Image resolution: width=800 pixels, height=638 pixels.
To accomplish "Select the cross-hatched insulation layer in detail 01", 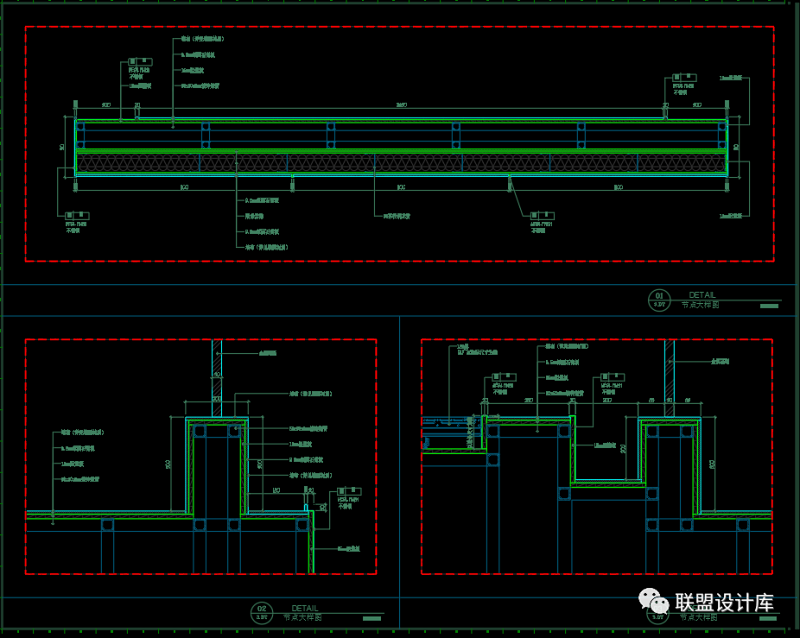I will tap(400, 162).
